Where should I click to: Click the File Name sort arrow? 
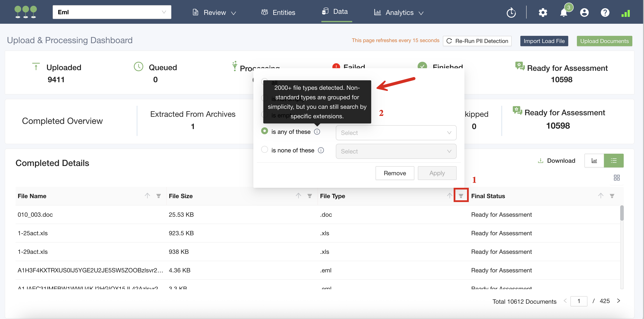click(147, 196)
